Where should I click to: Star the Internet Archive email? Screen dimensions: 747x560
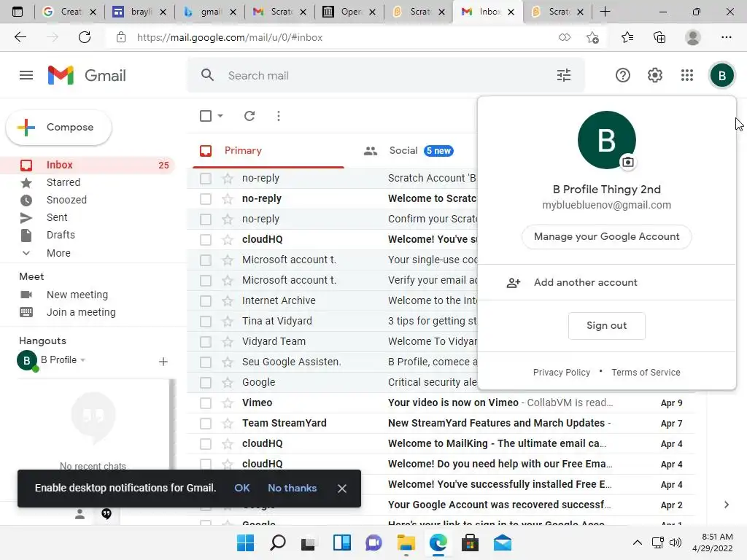[228, 301]
